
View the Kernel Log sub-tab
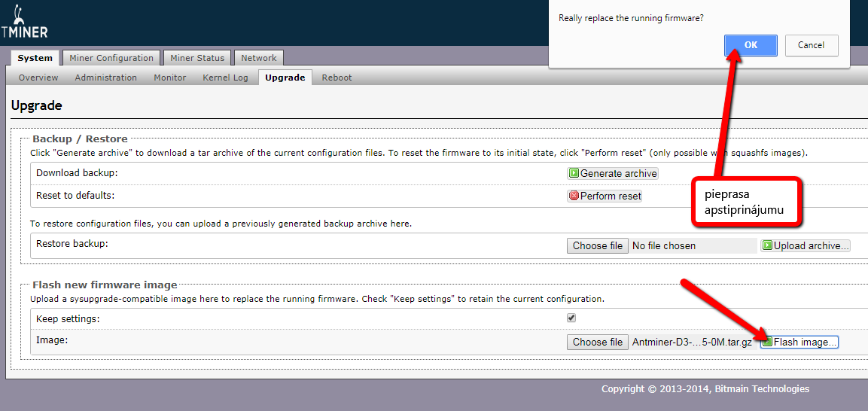225,78
